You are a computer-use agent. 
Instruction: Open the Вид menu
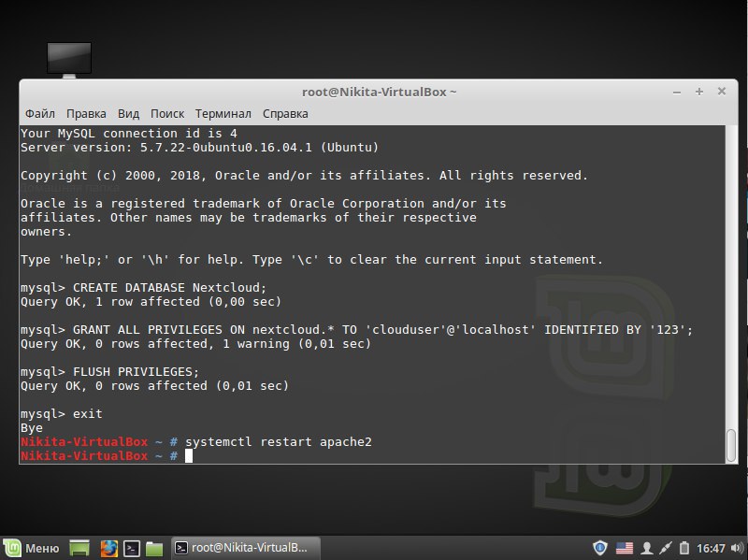(128, 114)
